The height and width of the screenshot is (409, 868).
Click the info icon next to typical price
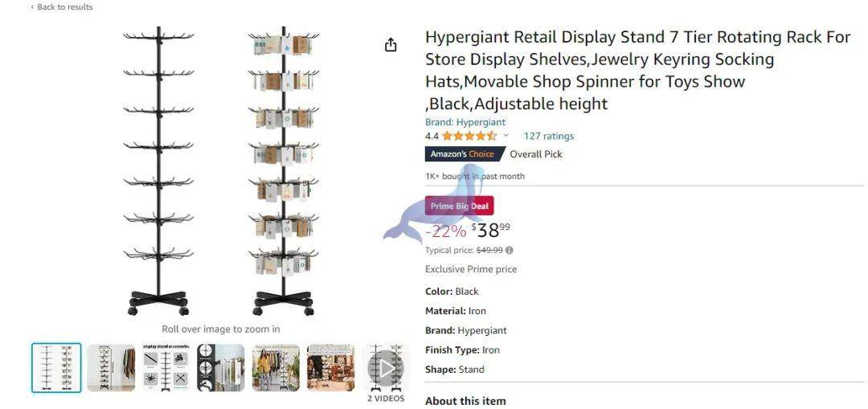(510, 250)
